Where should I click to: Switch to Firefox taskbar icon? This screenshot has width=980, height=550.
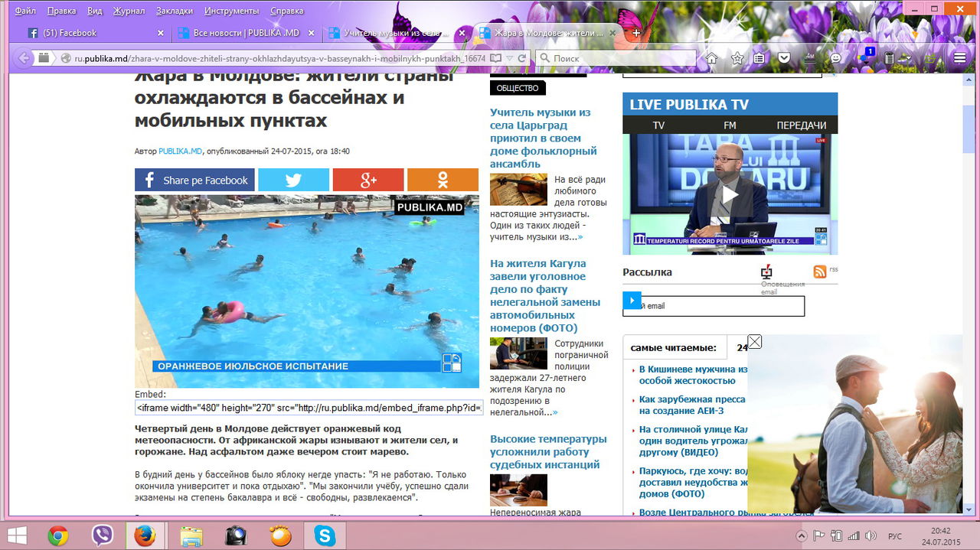click(x=145, y=536)
